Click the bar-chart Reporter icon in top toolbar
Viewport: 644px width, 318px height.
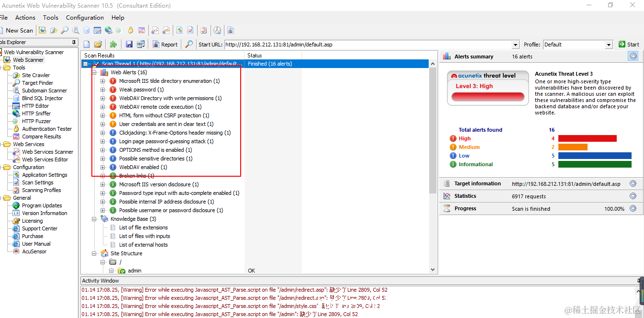(231, 30)
